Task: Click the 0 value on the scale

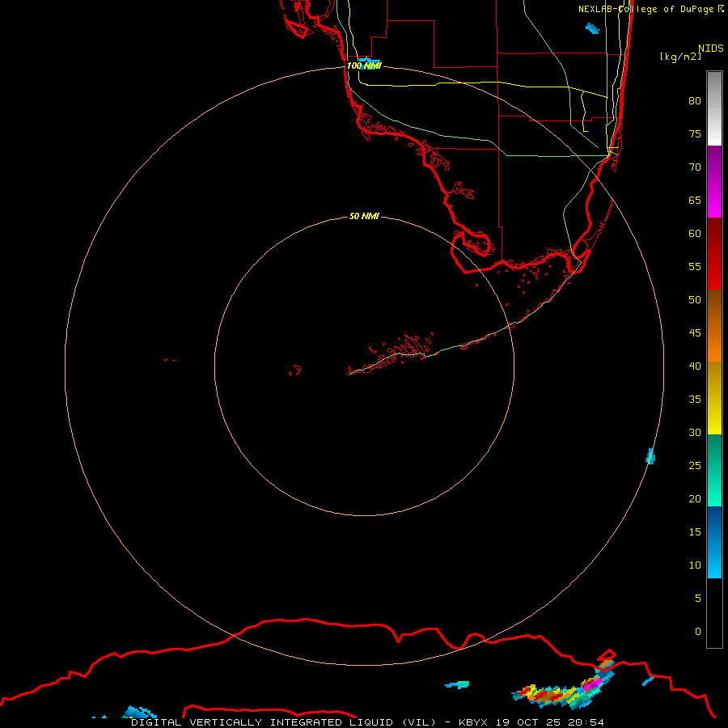Action: point(698,632)
